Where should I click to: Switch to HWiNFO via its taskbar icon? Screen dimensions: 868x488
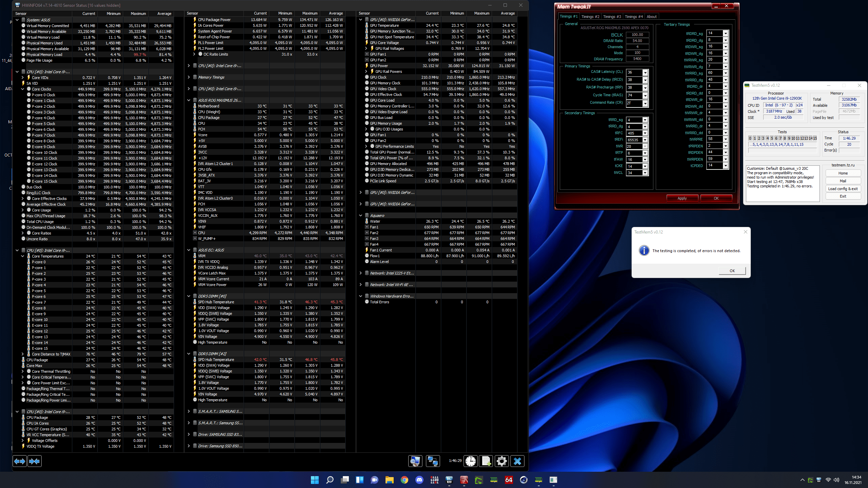click(449, 480)
